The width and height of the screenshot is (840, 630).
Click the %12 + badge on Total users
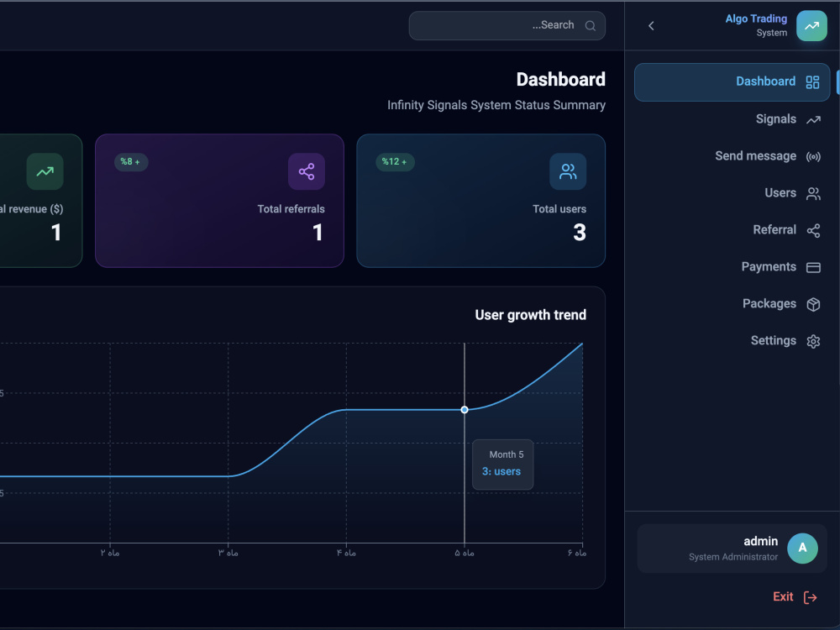(395, 162)
